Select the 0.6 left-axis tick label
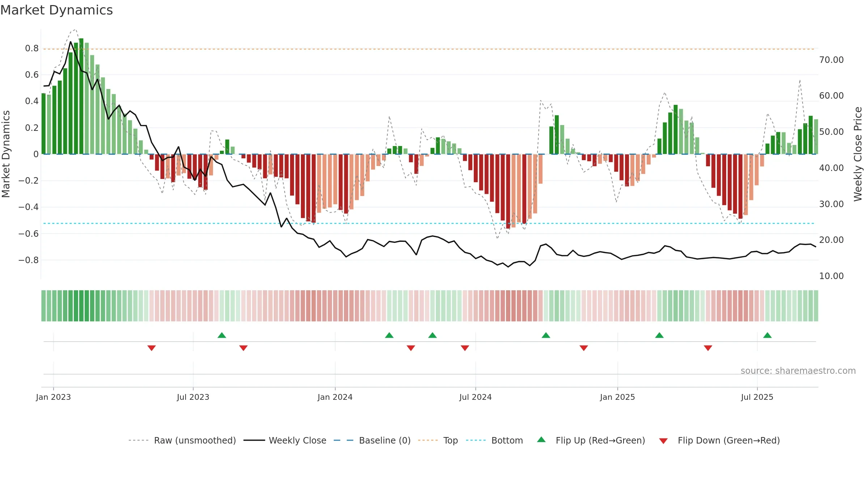Image resolution: width=868 pixels, height=488 pixels. pos(32,75)
